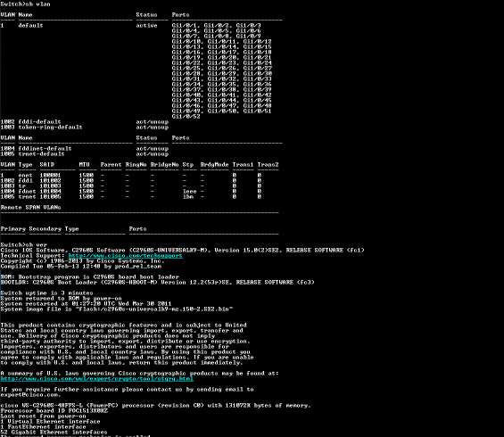Click the 'Trans2' column header
504x437 pixels.
coord(268,164)
